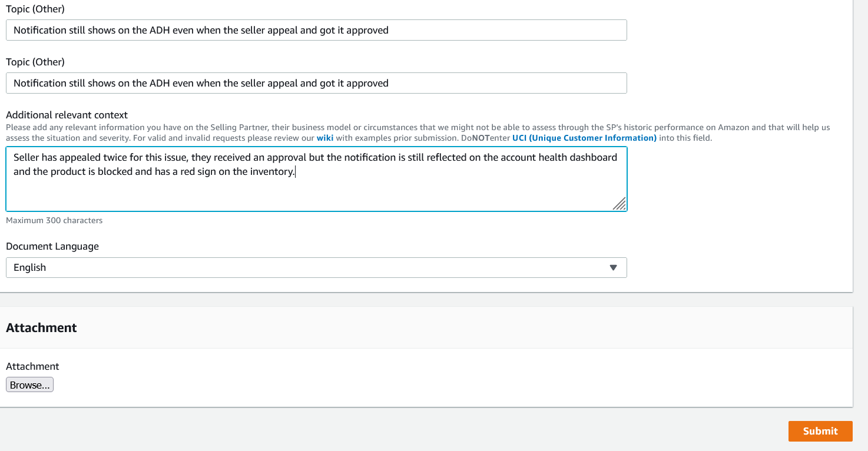Click the phrase "Seller has appealed twice" in textarea
The image size is (868, 451).
[69, 157]
